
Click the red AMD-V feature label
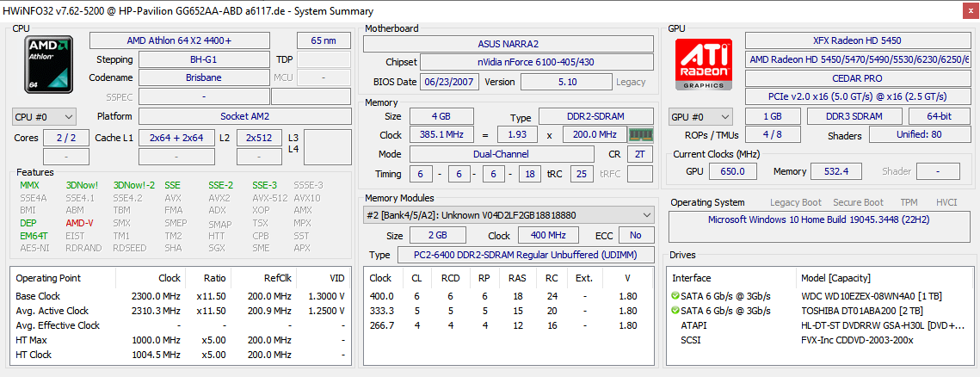point(79,223)
